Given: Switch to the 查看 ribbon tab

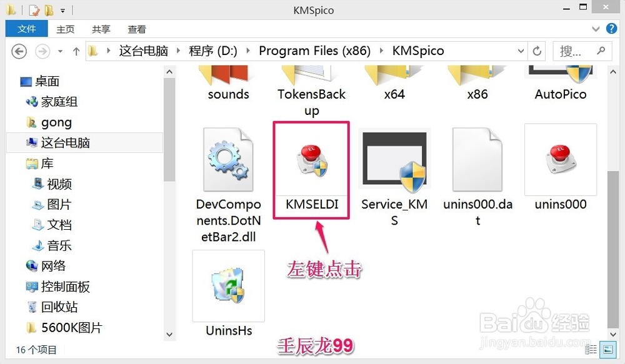Looking at the screenshot, I should click(x=137, y=29).
